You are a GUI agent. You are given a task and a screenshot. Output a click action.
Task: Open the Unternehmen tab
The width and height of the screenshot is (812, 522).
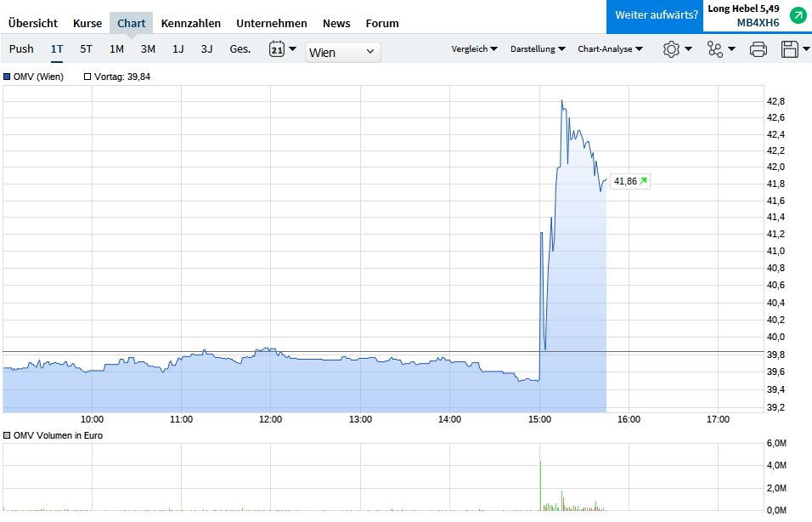(271, 23)
